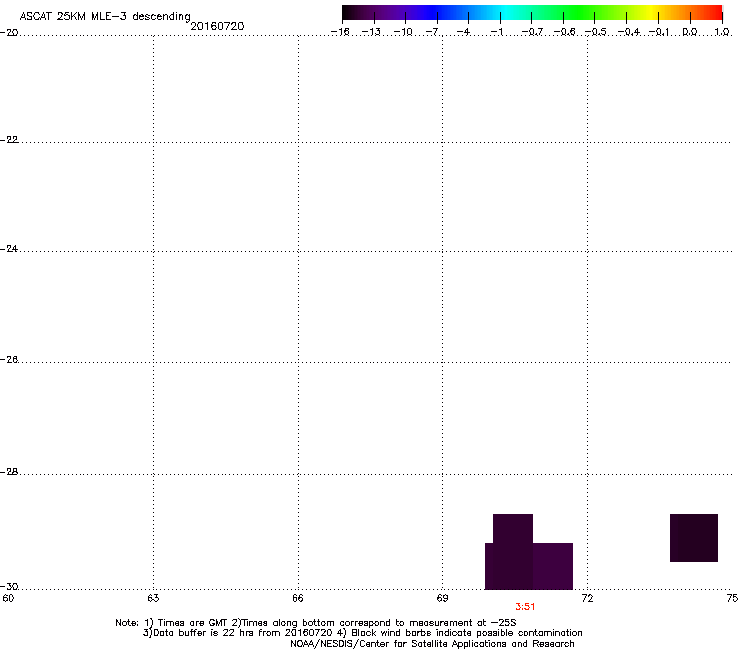Click the latitude axis label '-28'
Screen dimensions: 740x650
9,472
